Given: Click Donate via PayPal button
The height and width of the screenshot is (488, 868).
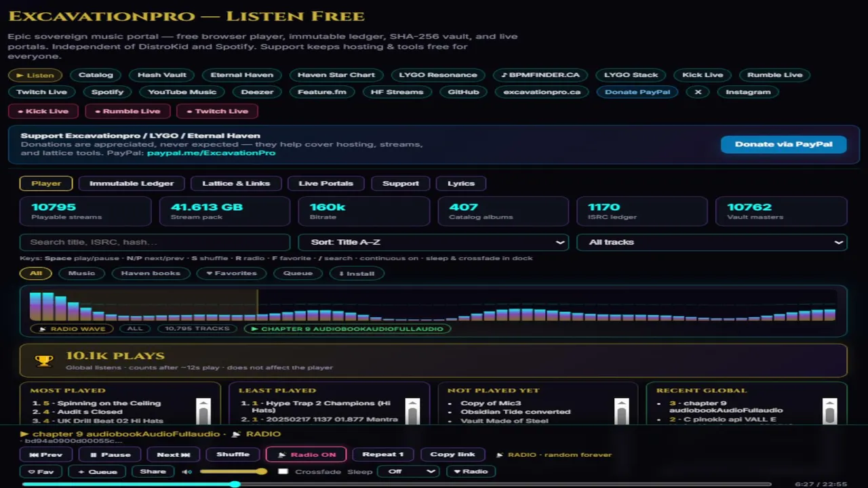Looking at the screenshot, I should pyautogui.click(x=783, y=144).
